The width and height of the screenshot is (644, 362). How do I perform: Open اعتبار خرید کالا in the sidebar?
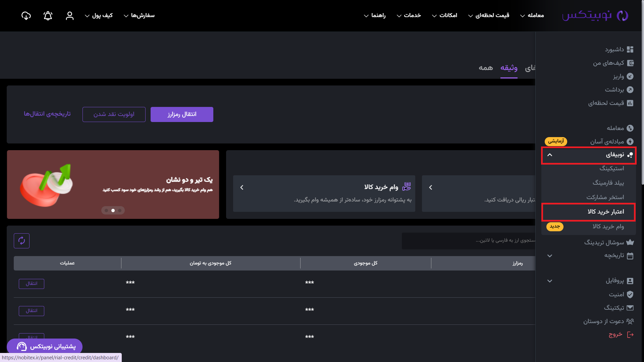606,212
